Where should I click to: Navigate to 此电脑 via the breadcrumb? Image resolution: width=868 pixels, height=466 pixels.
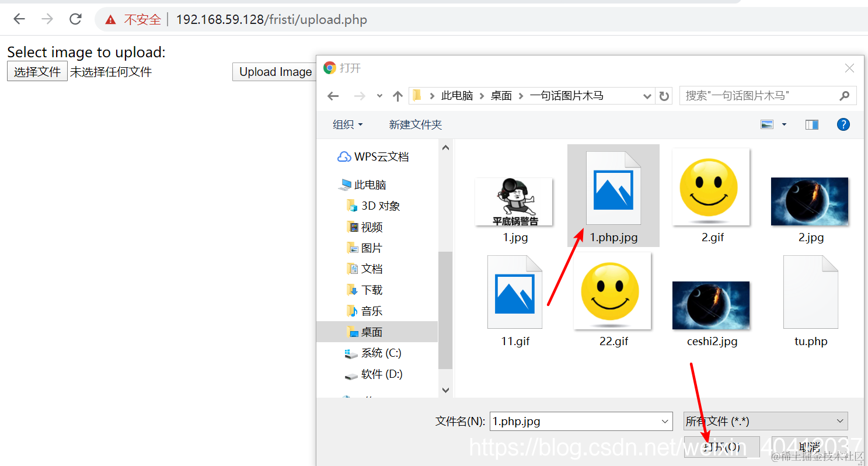pyautogui.click(x=458, y=95)
